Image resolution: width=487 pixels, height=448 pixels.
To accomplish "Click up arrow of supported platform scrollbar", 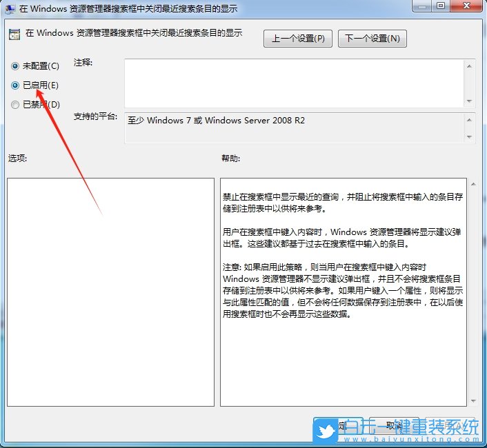I will [x=469, y=120].
